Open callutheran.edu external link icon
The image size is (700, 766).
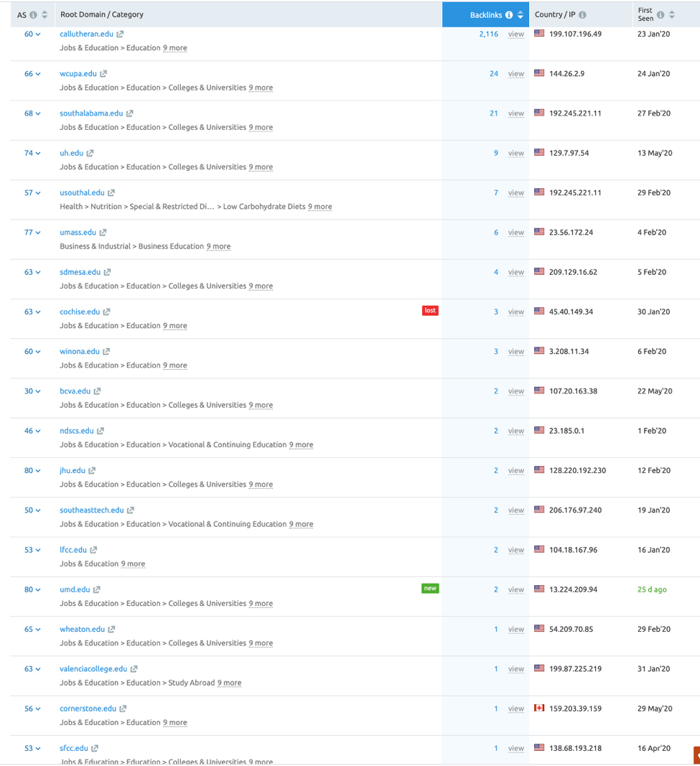[120, 34]
